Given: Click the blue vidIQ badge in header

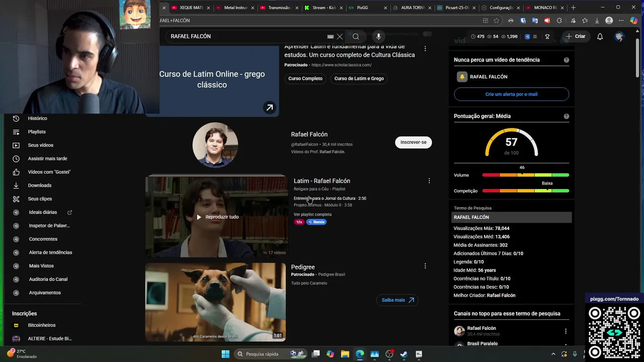Looking at the screenshot, I should pos(527,37).
